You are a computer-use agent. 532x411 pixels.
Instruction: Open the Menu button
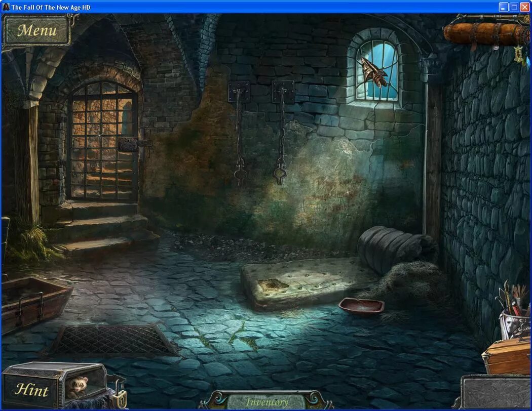point(36,30)
